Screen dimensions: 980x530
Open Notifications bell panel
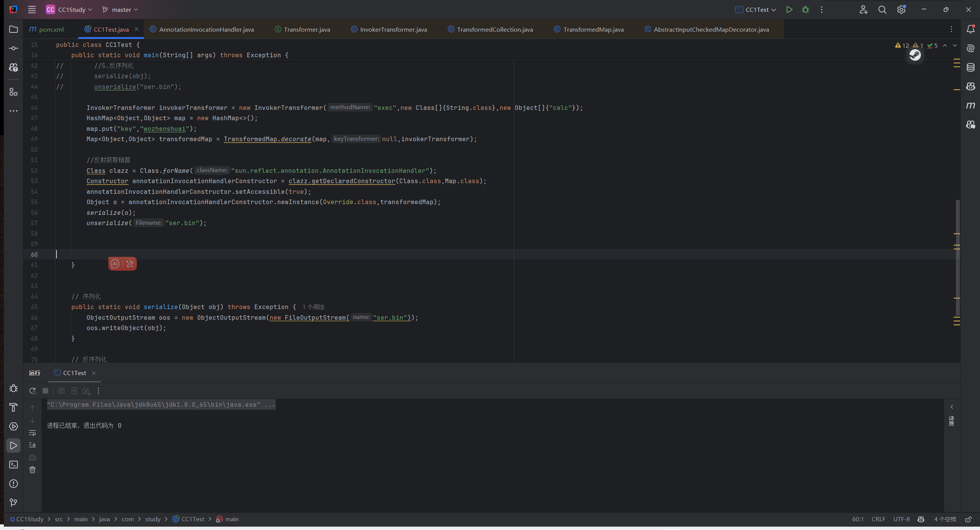click(971, 29)
